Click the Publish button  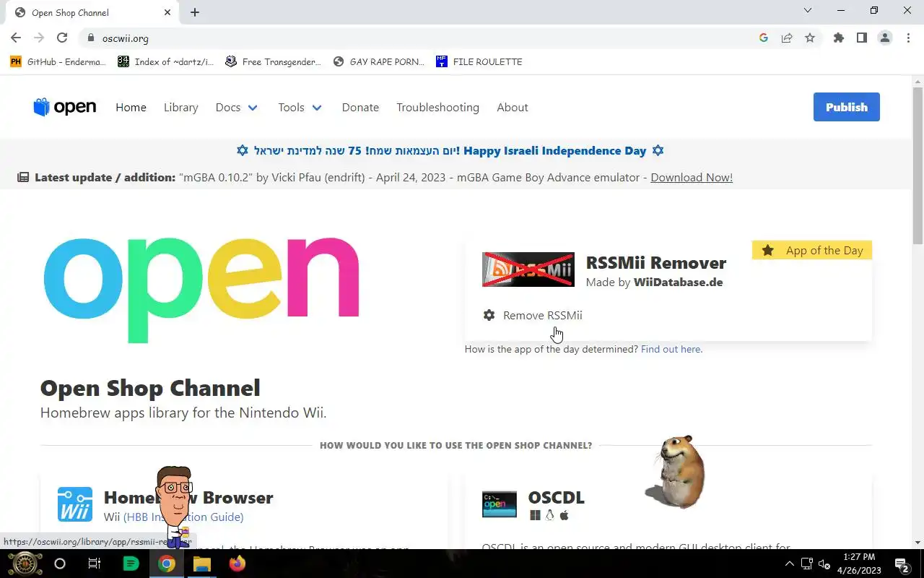[847, 107]
